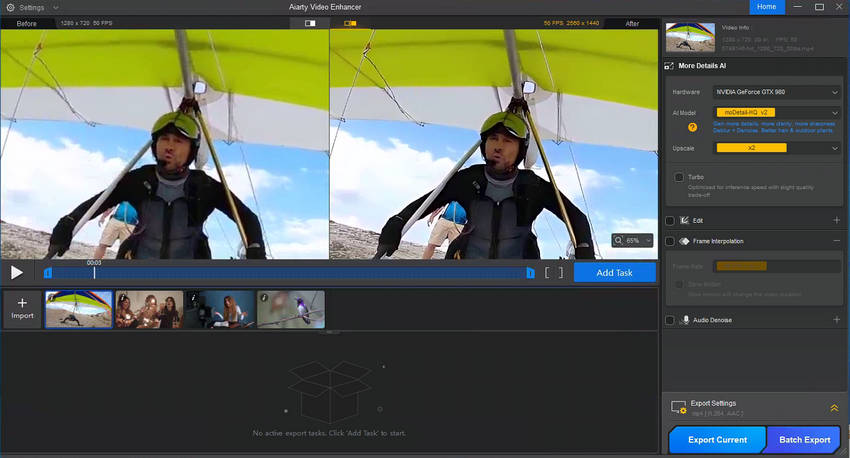Open the AI Model dropdown
This screenshot has width=850, height=458.
point(777,113)
